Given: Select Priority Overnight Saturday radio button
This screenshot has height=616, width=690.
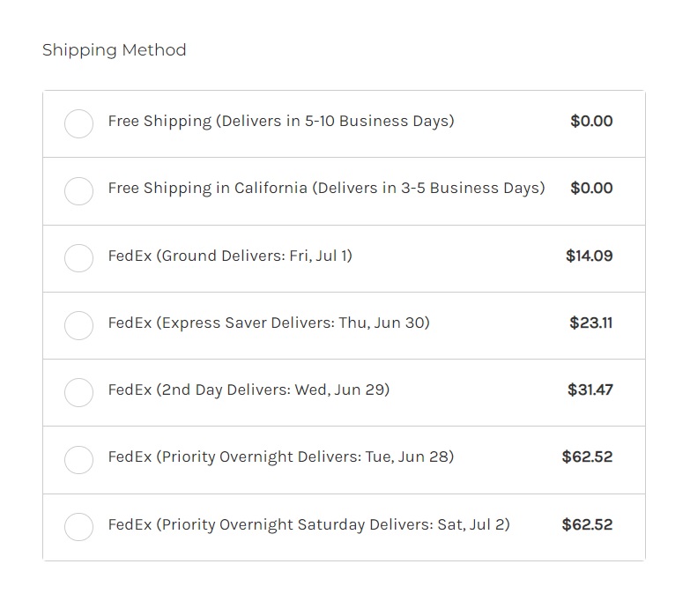Looking at the screenshot, I should 79,526.
